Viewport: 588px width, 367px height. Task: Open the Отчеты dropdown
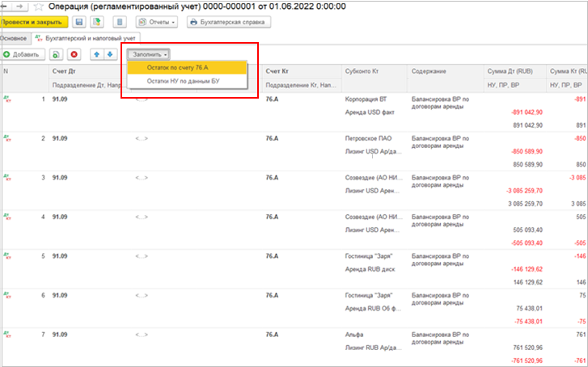tap(157, 22)
